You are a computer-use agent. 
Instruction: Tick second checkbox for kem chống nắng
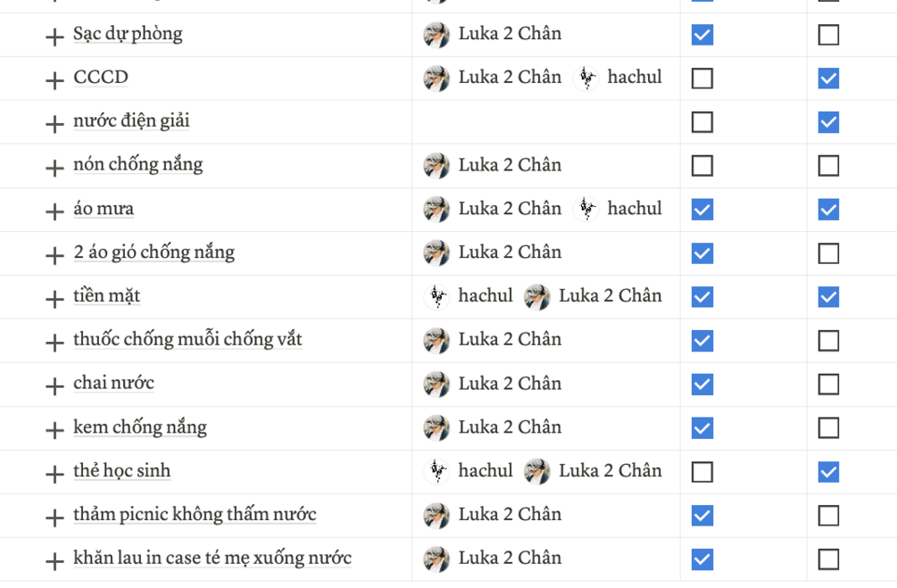point(828,428)
